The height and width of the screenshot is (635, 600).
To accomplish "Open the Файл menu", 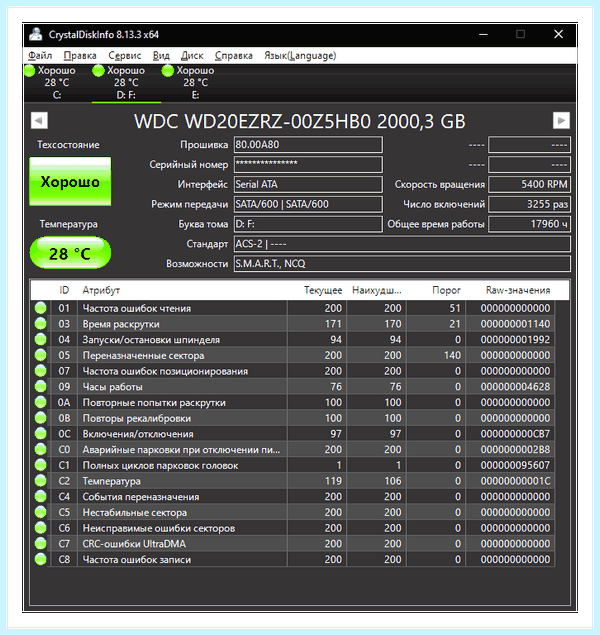I will 40,55.
